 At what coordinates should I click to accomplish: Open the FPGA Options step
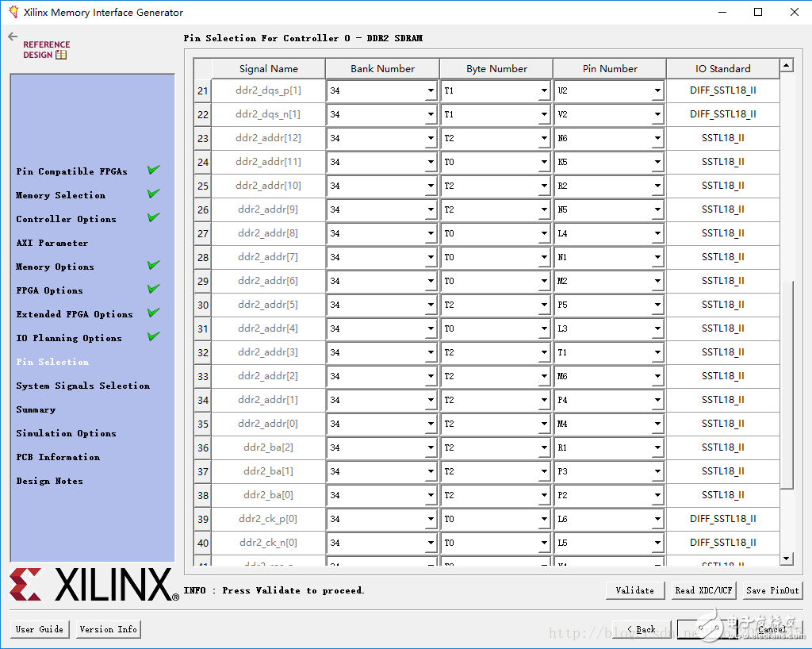[x=49, y=290]
